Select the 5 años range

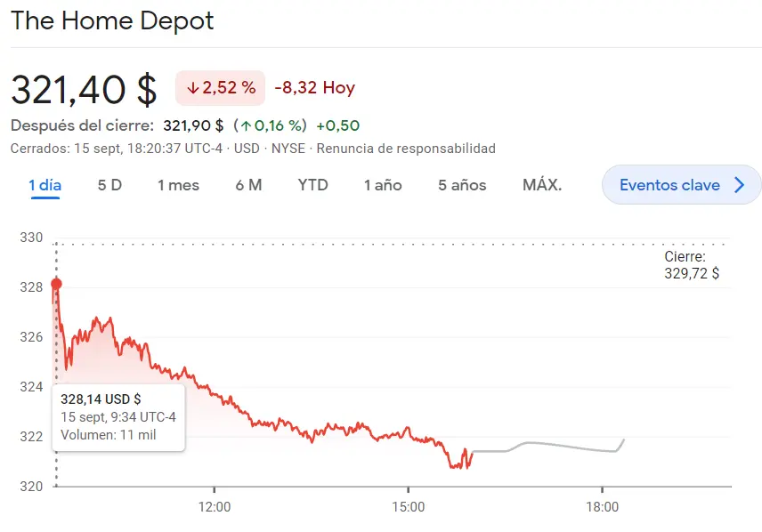pos(460,185)
